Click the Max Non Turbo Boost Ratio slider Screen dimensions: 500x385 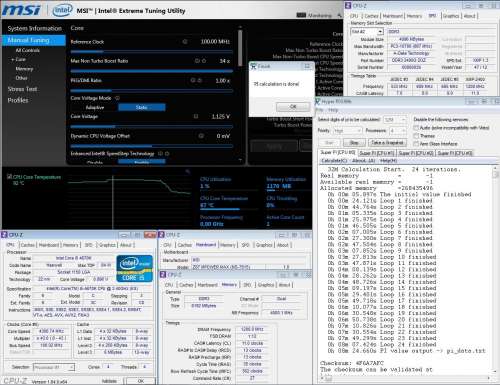coord(152,71)
